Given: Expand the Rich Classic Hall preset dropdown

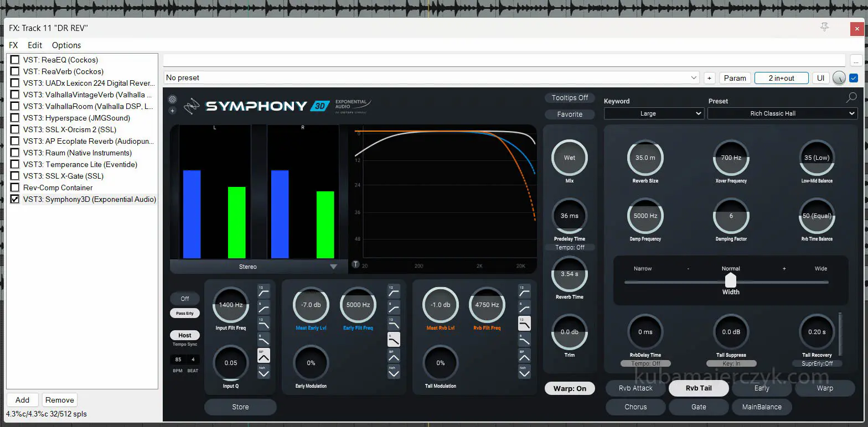Looking at the screenshot, I should 782,113.
